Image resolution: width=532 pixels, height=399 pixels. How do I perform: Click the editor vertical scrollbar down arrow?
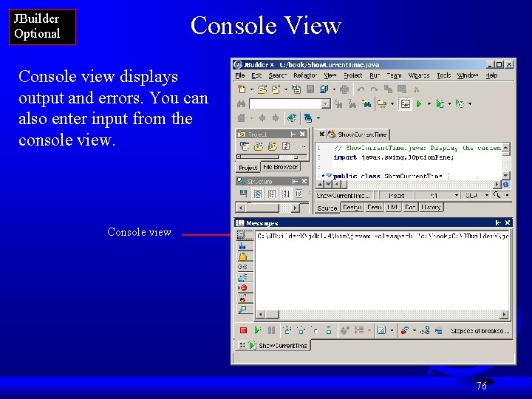click(x=505, y=175)
